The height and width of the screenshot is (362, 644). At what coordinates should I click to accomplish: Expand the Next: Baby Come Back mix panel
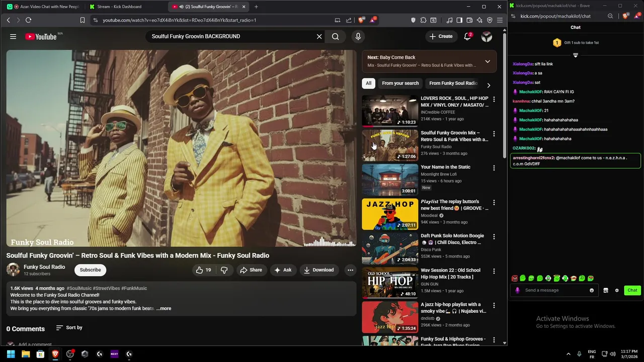click(487, 61)
